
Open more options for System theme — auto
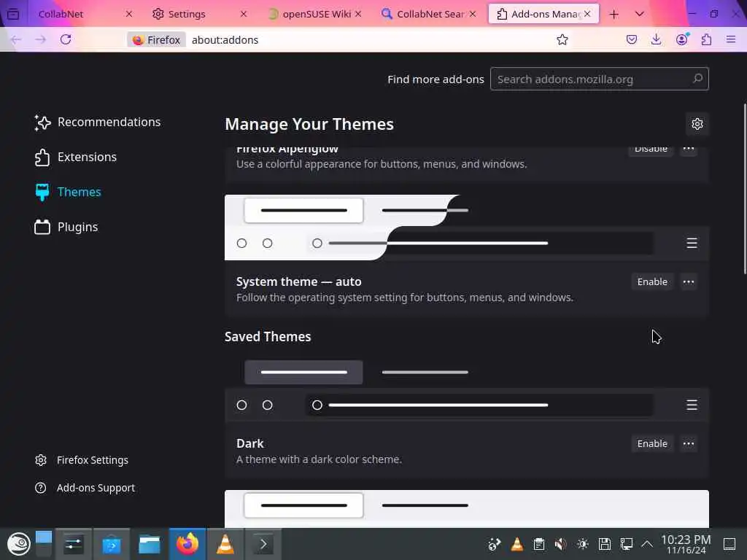(689, 282)
